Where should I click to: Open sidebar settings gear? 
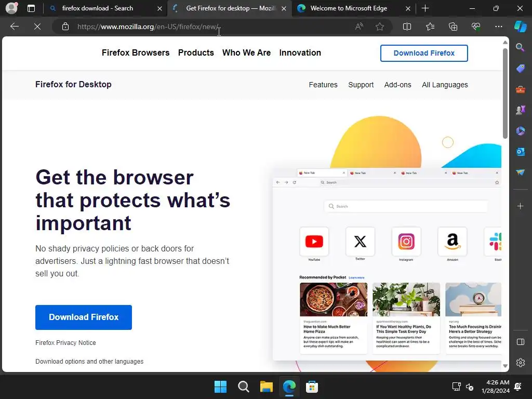pyautogui.click(x=520, y=363)
